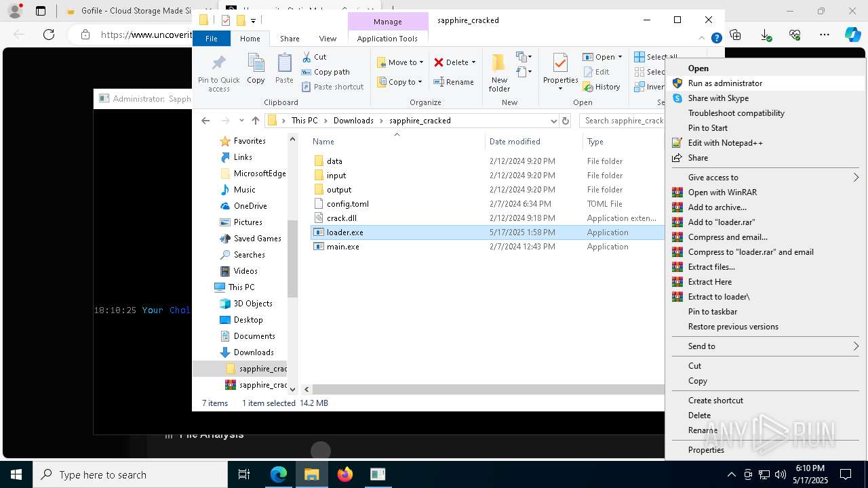Click the Edge browser refresh icon
The width and height of the screenshot is (868, 488).
point(48,35)
